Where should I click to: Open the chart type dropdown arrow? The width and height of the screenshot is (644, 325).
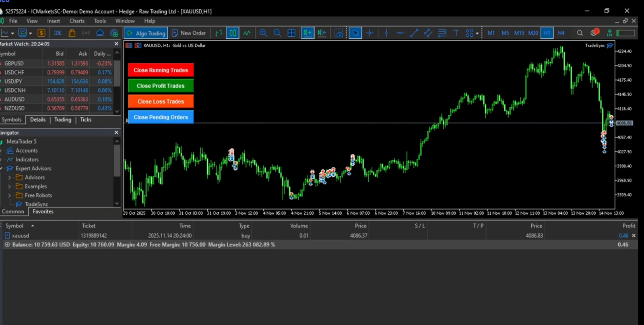tap(12, 33)
